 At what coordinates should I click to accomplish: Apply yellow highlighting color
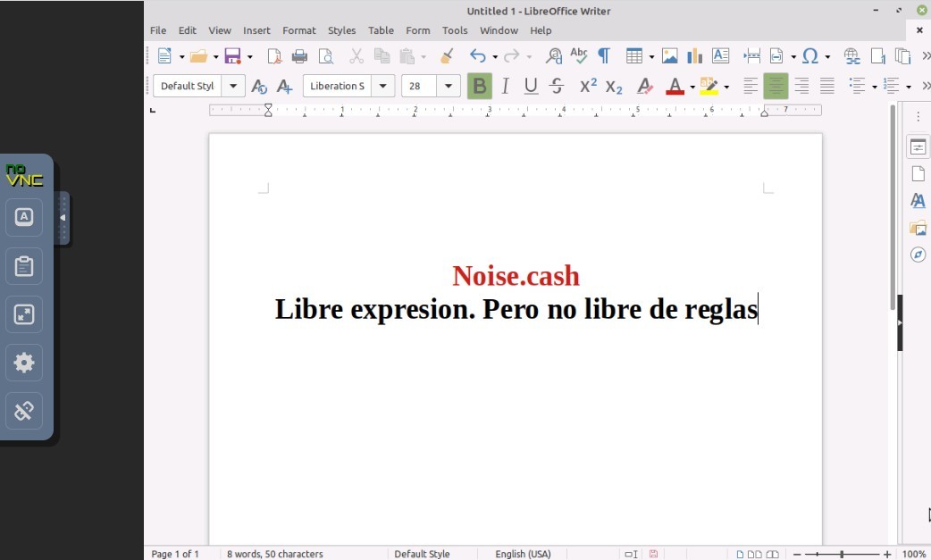709,87
